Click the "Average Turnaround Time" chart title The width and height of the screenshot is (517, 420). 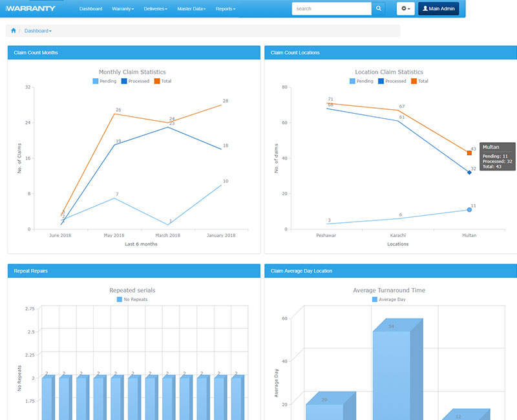tap(389, 290)
